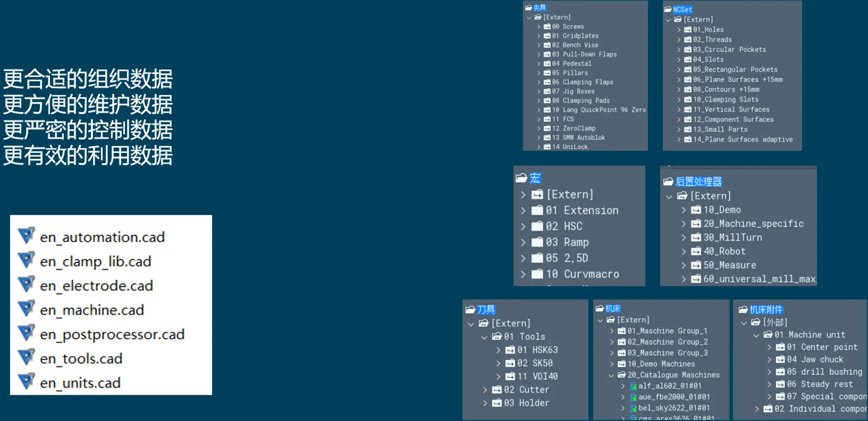
Task: Expand the 30_MillTurn node
Action: (x=684, y=238)
